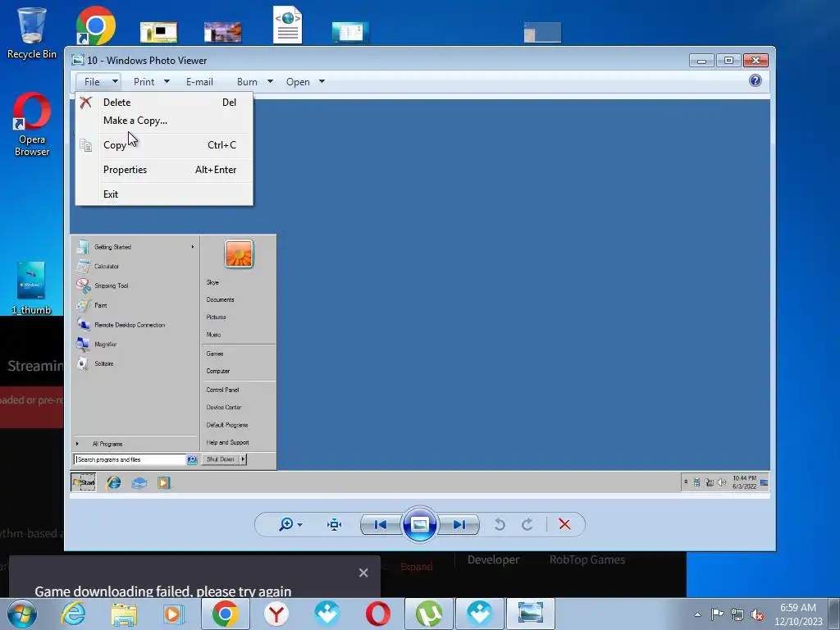
Task: Go to the previous photo
Action: point(381,524)
